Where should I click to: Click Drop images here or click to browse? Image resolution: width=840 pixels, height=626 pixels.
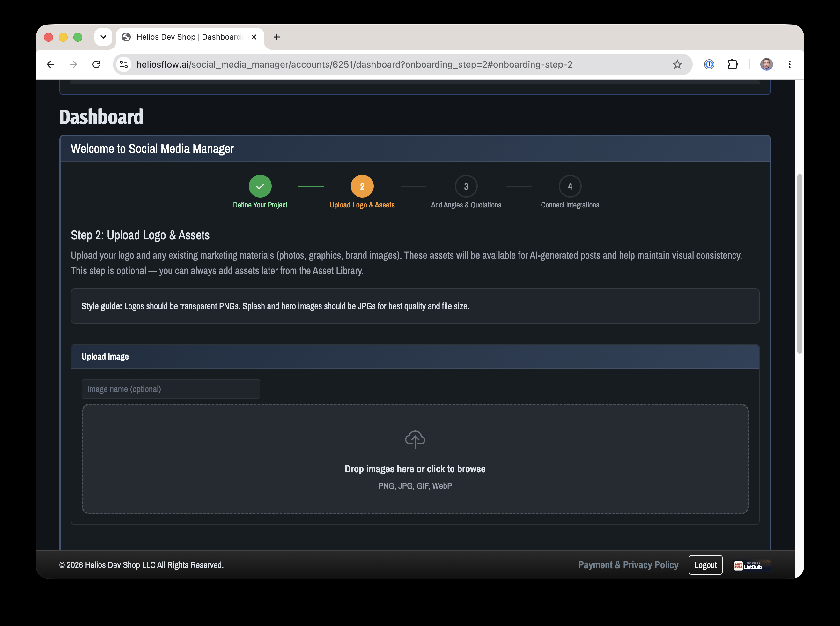pyautogui.click(x=415, y=469)
